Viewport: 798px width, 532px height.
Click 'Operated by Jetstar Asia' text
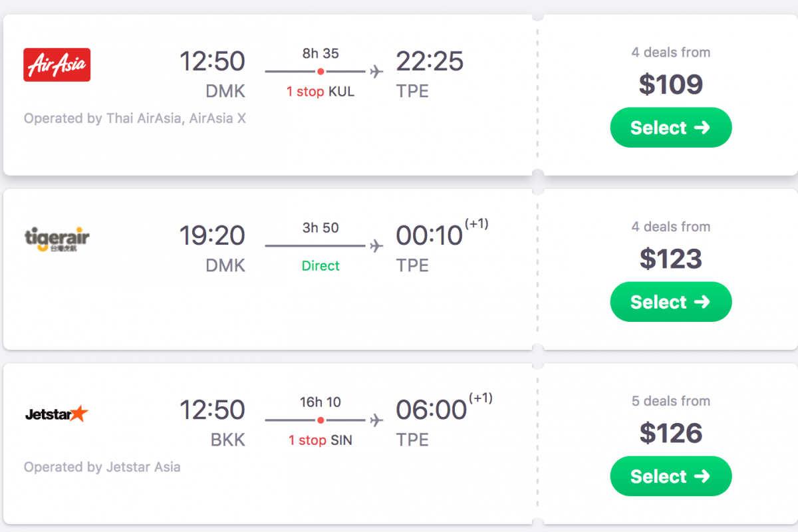pyautogui.click(x=102, y=467)
